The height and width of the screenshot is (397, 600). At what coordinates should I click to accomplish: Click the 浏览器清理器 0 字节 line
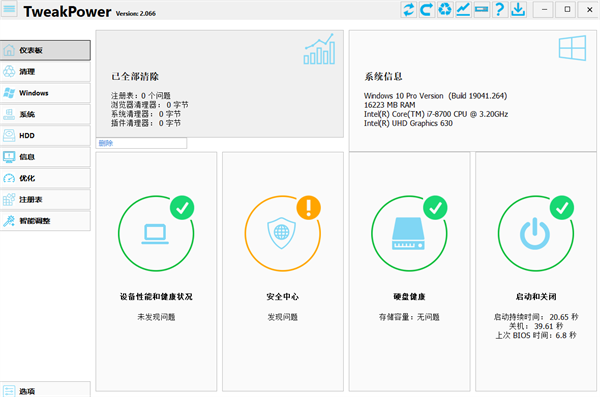click(x=150, y=105)
